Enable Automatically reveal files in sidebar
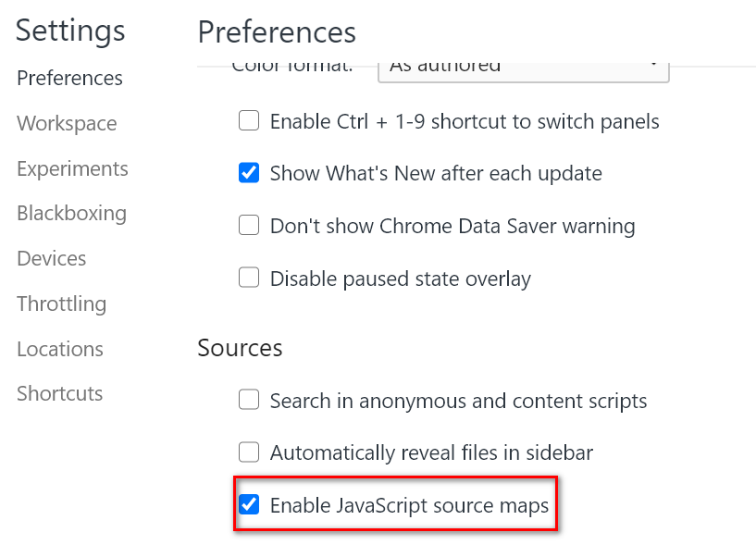 point(249,452)
